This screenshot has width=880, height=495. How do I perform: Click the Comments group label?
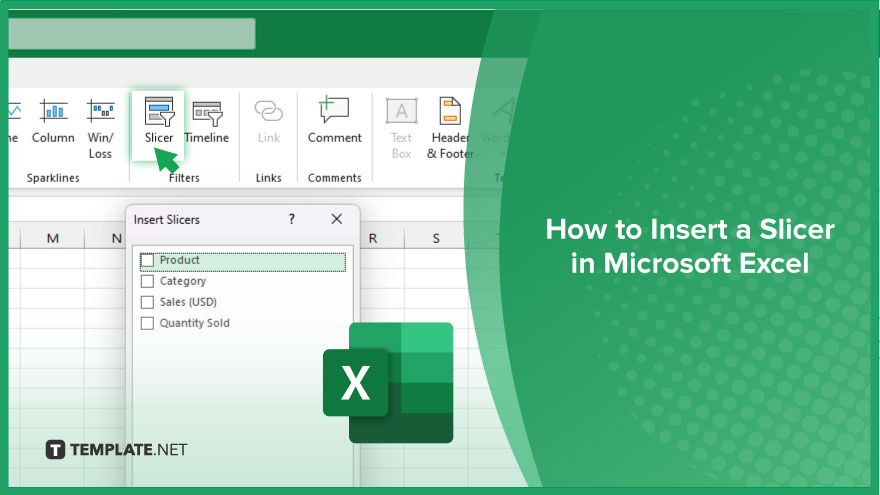(x=334, y=178)
